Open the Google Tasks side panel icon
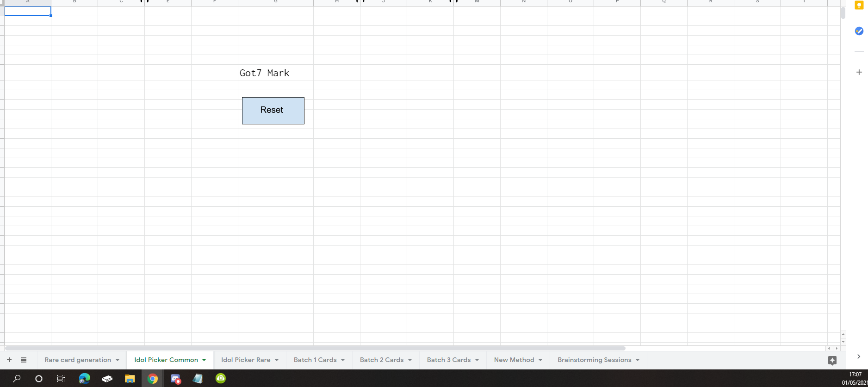 coord(859,31)
